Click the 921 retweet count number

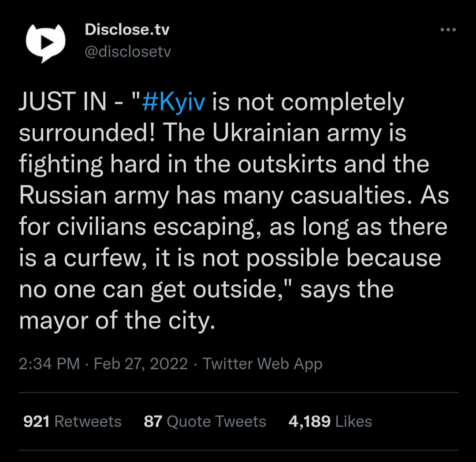point(36,421)
